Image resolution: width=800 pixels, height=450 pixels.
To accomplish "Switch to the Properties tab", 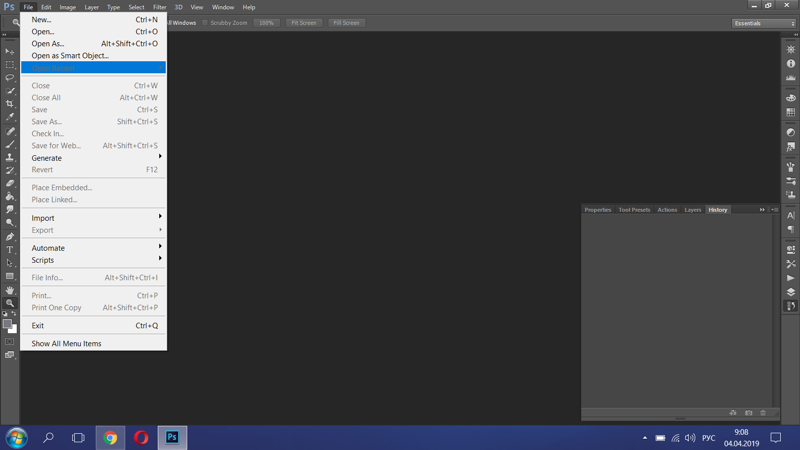I will pyautogui.click(x=597, y=210).
